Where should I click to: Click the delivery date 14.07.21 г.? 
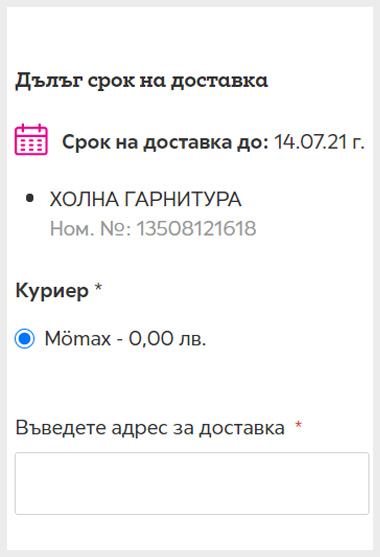coord(319,142)
